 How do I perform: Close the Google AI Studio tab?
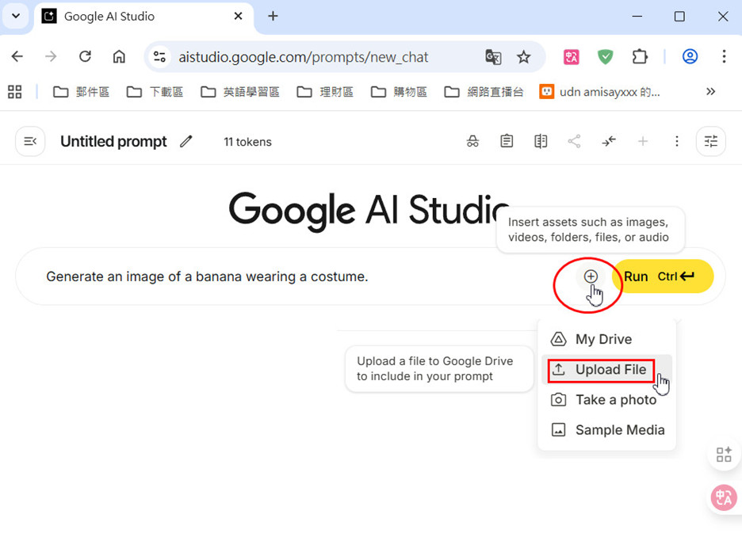point(238,16)
